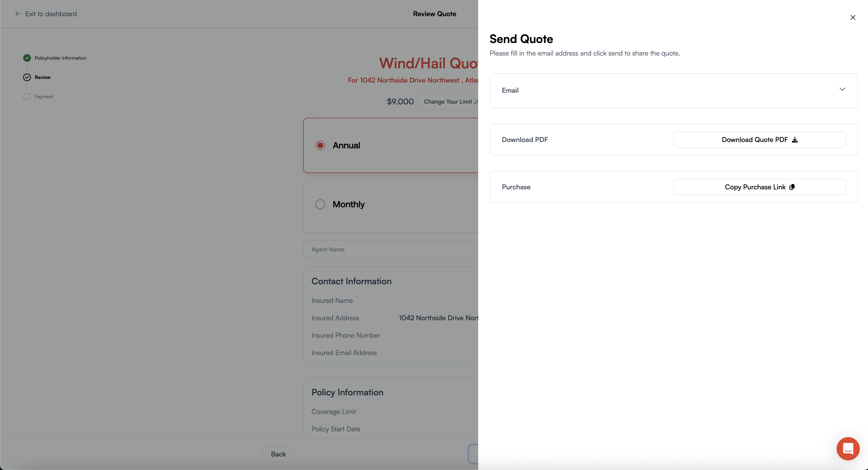
Task: Select the Payment step circle
Action: [x=27, y=97]
